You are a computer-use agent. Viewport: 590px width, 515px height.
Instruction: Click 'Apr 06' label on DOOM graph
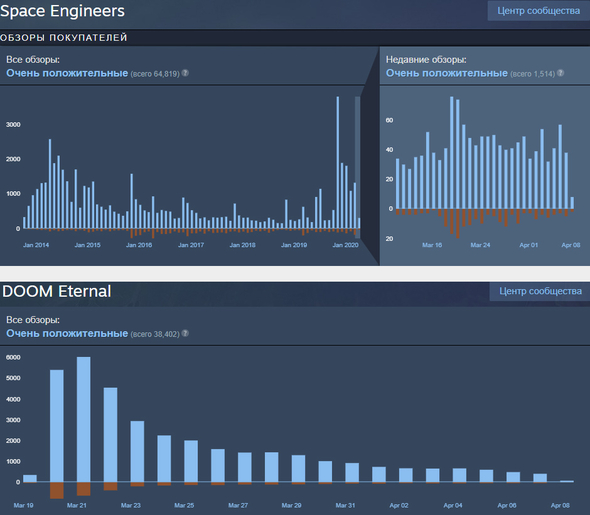(x=506, y=505)
